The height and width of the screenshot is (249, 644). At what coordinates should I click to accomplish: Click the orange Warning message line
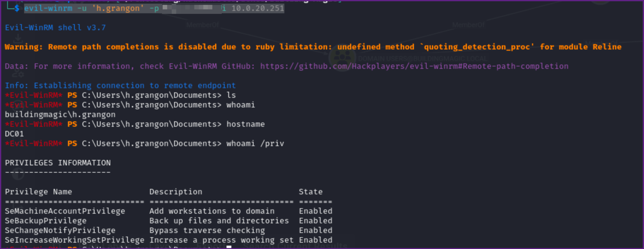coord(313,47)
